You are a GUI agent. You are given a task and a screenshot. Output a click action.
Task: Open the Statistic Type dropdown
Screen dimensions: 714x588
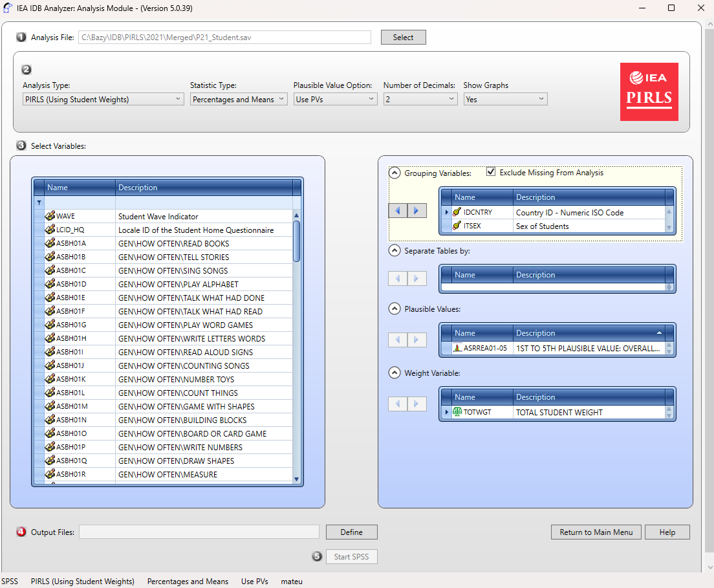[239, 99]
